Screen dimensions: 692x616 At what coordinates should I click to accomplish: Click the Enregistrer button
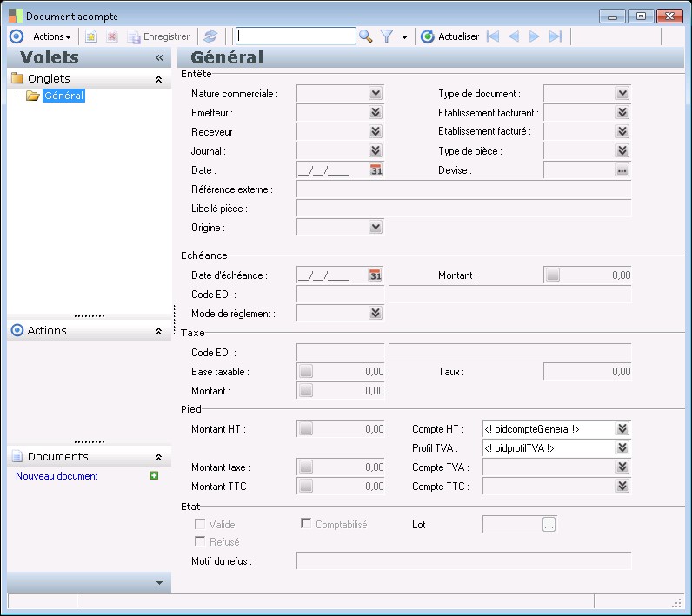pyautogui.click(x=159, y=36)
